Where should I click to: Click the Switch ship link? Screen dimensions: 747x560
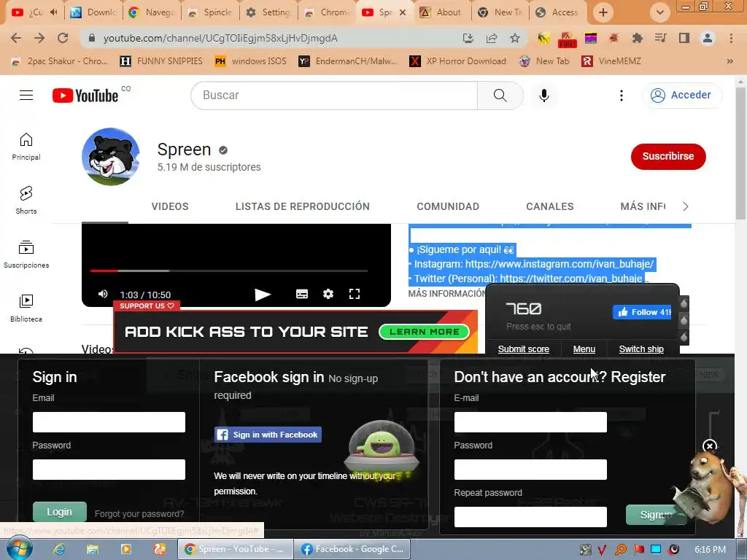tap(641, 349)
